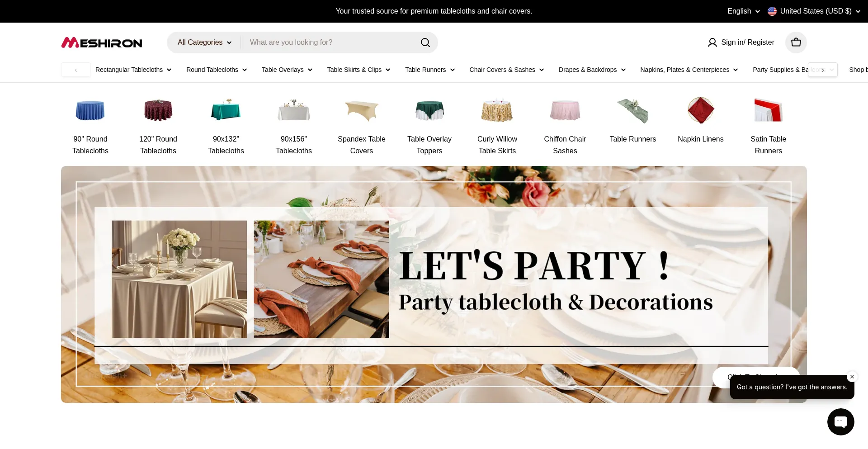The image size is (868, 449).
Task: Open the Table Runners sage image
Action: pyautogui.click(x=633, y=110)
